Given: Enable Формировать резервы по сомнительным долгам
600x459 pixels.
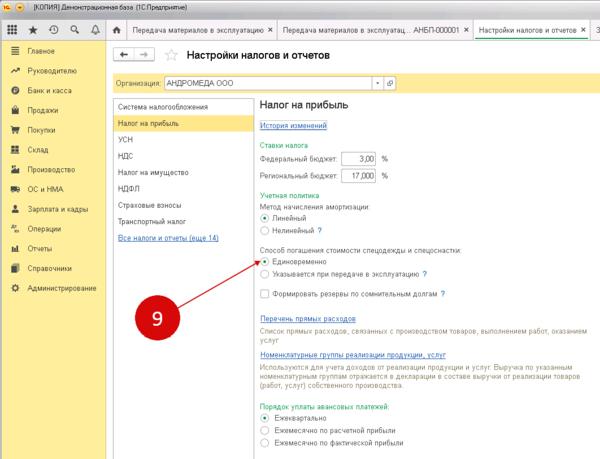Looking at the screenshot, I should click(264, 294).
